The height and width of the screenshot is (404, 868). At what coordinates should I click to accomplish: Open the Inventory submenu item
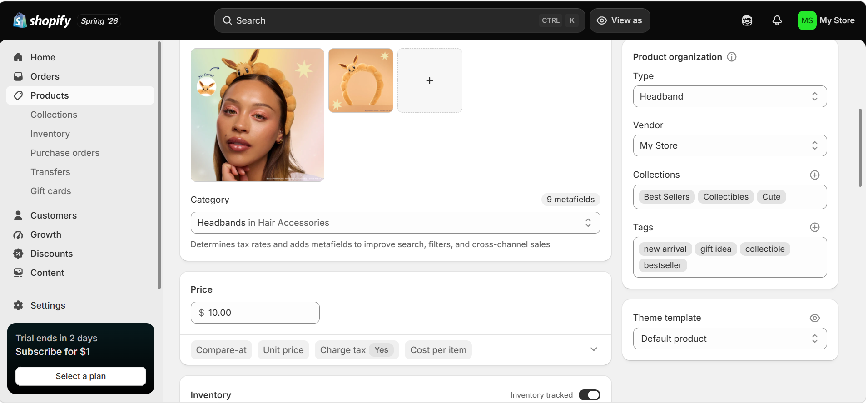tap(50, 134)
